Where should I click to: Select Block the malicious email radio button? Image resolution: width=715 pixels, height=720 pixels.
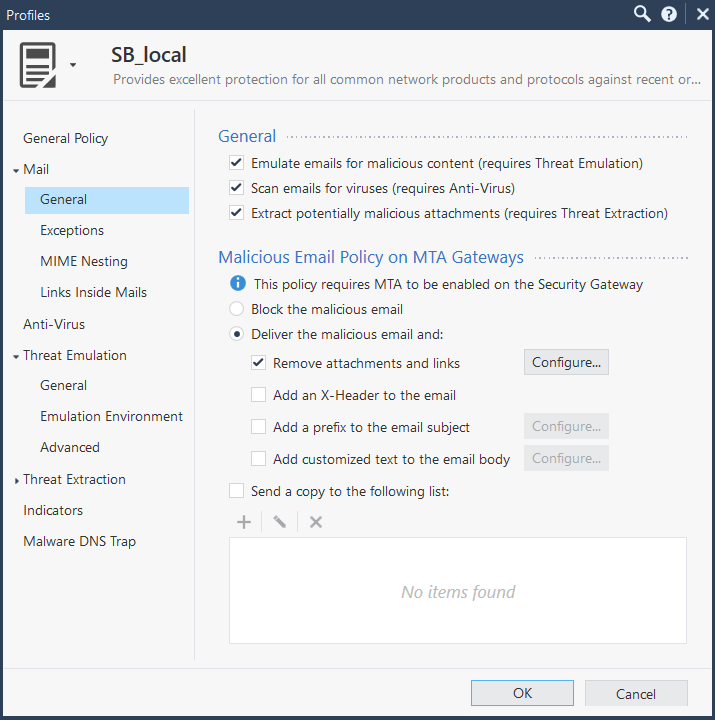point(236,309)
